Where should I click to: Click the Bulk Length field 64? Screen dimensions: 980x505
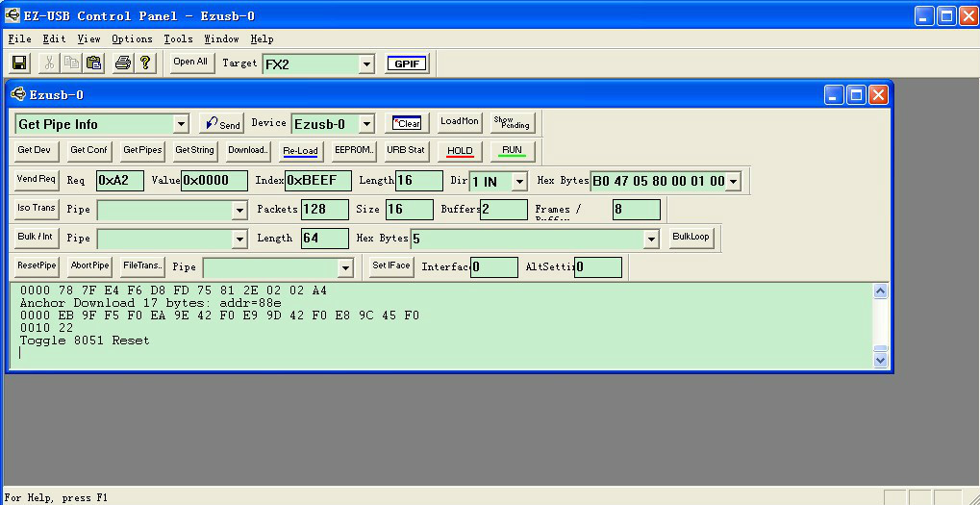point(325,239)
